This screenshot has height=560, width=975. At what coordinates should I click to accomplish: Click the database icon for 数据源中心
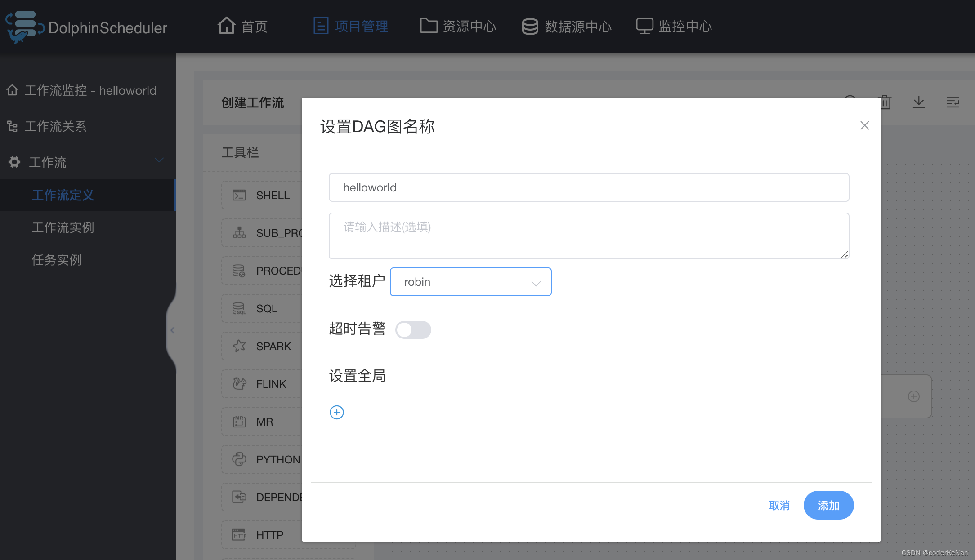[x=530, y=27]
